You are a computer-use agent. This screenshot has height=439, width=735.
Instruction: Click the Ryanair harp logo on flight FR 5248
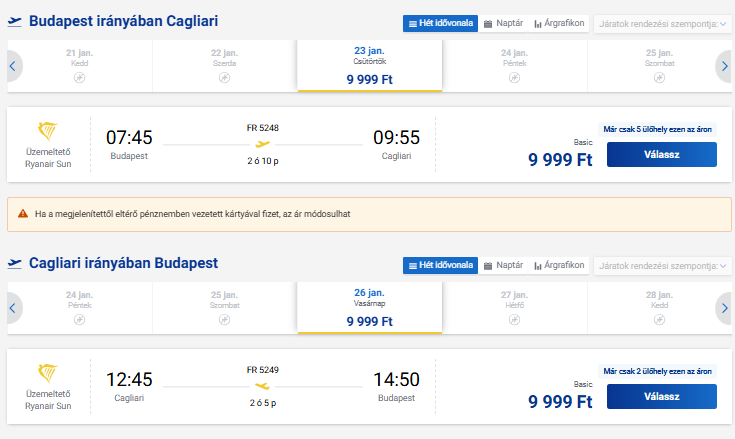[x=48, y=131]
